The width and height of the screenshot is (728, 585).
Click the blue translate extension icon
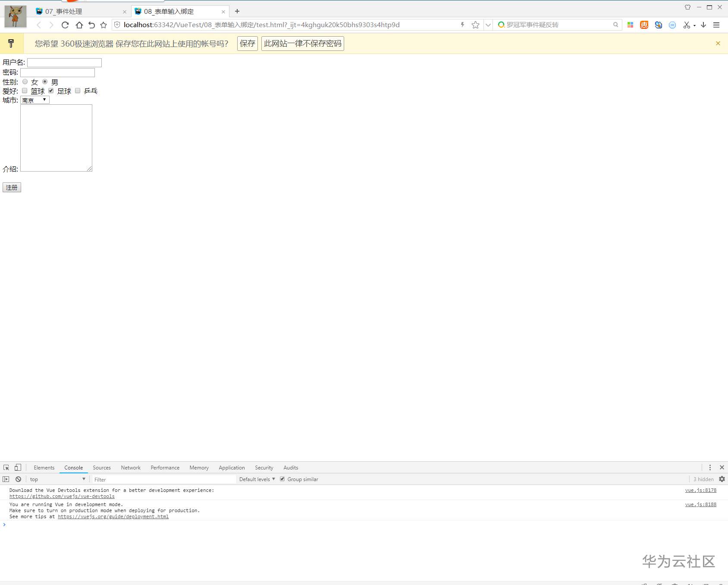[658, 25]
